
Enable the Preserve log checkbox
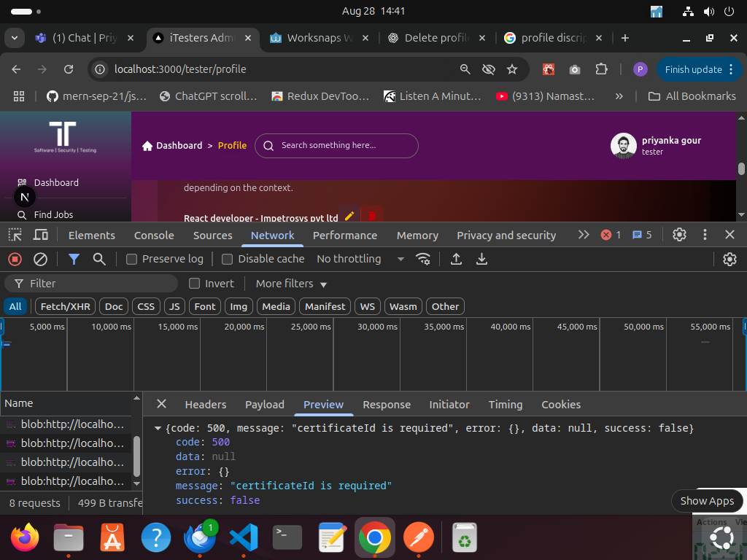(x=132, y=259)
